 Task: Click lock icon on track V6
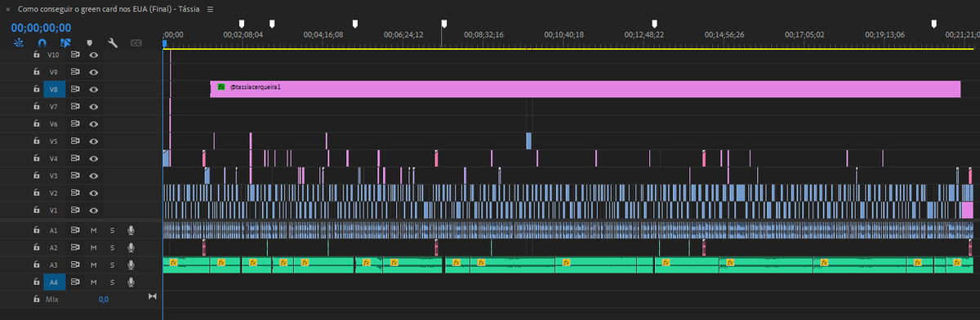click(x=36, y=123)
